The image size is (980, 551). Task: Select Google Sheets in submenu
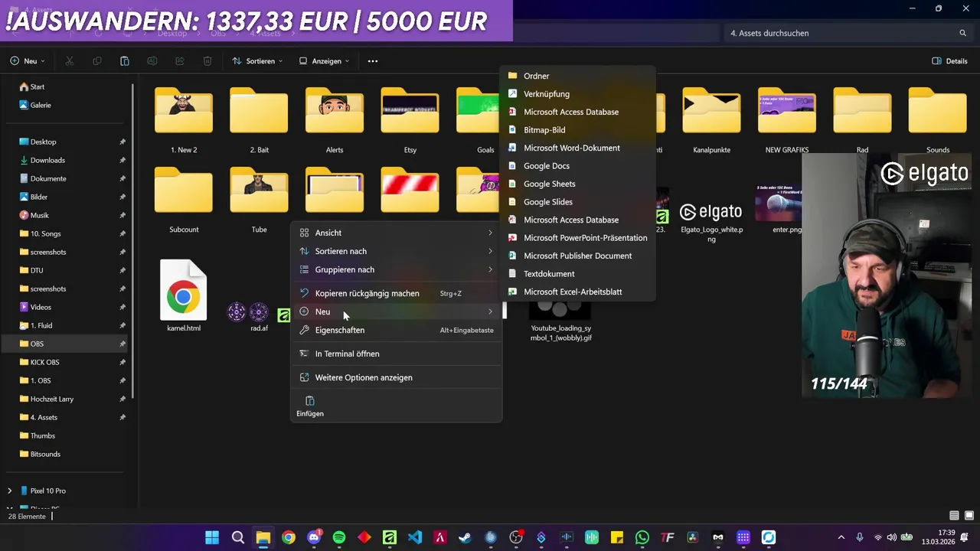coord(577,184)
